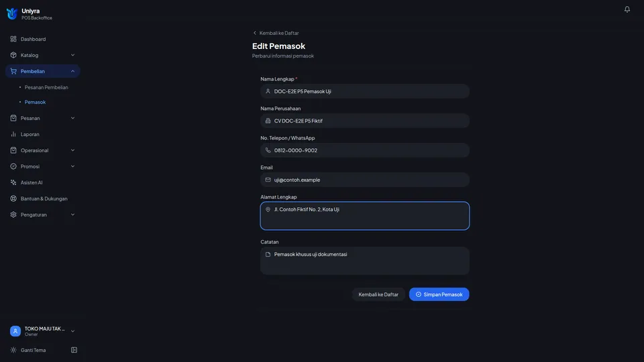Go to Dashboard menu item
644x362 pixels.
[43, 39]
